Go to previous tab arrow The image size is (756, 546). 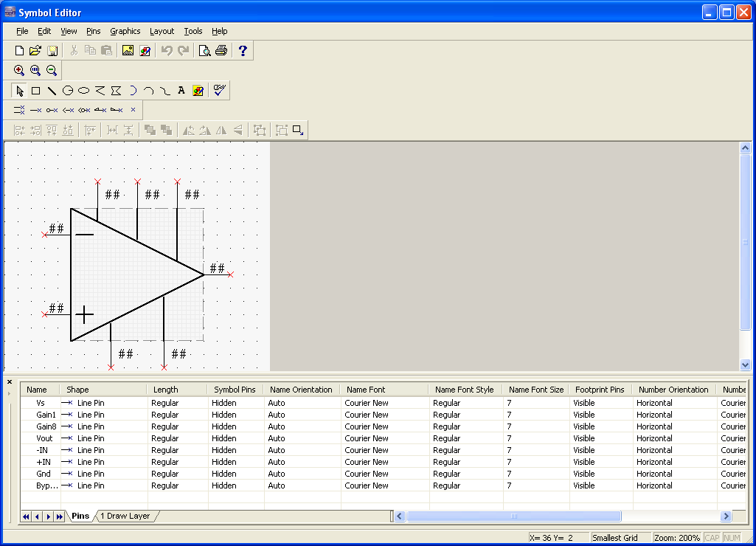(37, 516)
